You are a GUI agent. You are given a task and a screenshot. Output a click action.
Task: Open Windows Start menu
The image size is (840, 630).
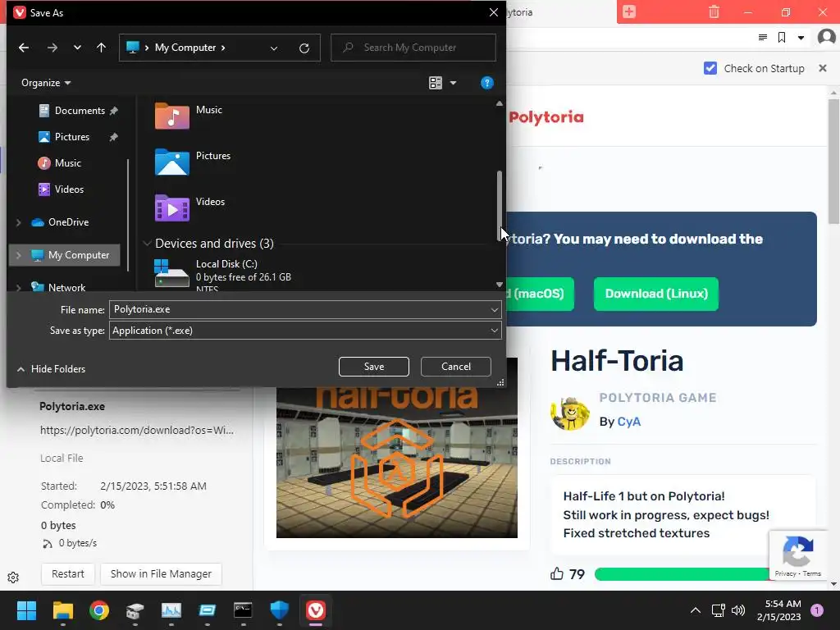[26, 610]
